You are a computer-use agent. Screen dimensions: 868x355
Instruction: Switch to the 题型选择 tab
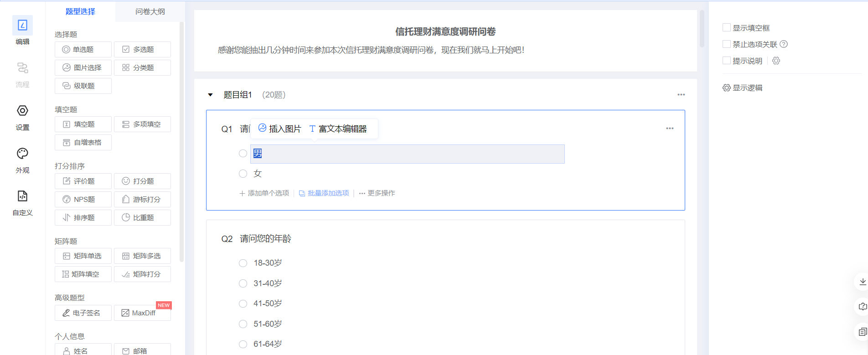(80, 11)
